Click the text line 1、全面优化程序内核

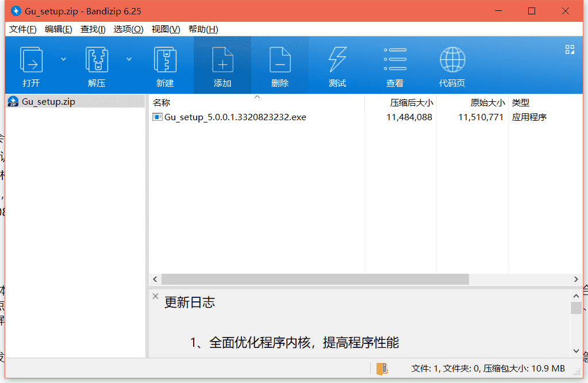pos(294,343)
